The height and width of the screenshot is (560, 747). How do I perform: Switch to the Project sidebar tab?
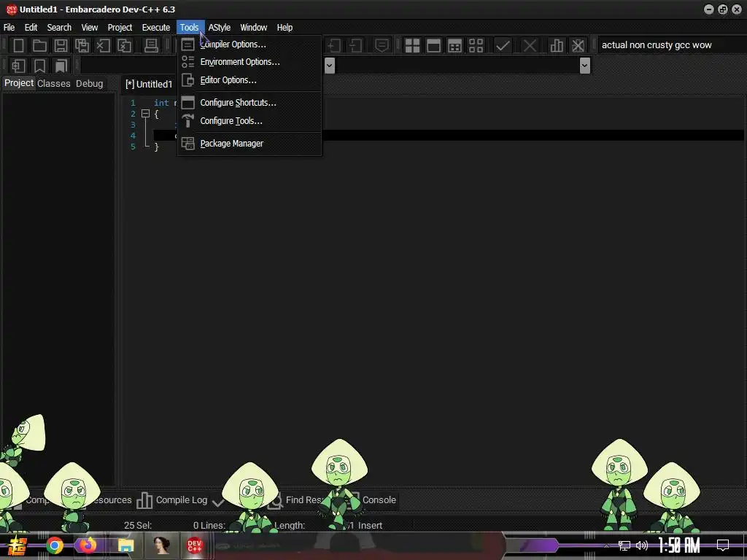[x=18, y=83]
